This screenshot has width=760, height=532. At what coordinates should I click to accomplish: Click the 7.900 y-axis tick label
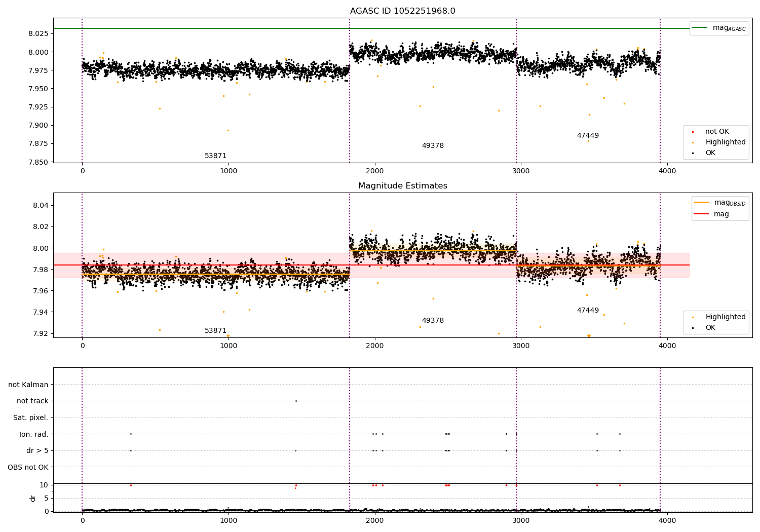pos(39,126)
